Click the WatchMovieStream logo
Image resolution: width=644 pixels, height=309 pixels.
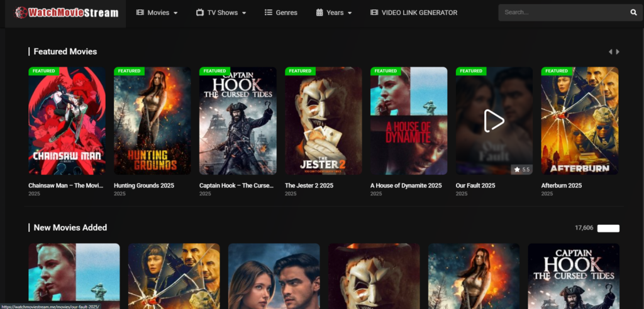pyautogui.click(x=66, y=13)
